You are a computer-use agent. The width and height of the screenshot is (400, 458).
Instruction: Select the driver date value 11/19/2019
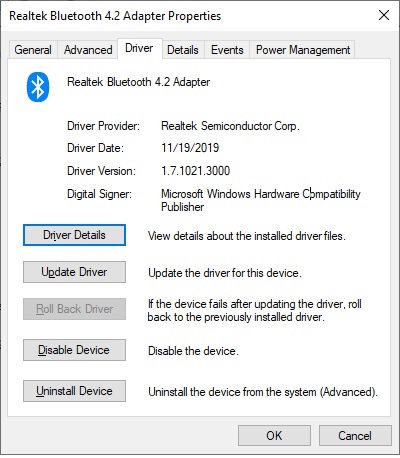[x=190, y=148]
